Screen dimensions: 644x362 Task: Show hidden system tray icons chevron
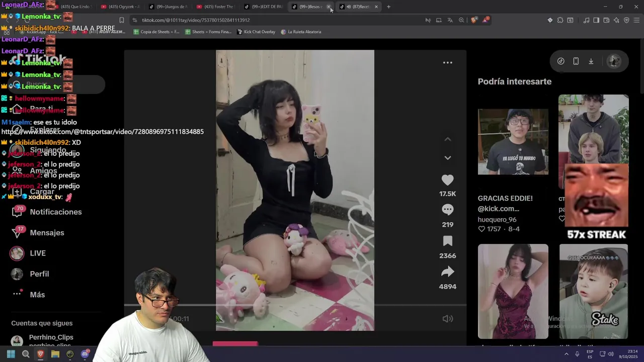[566, 354]
